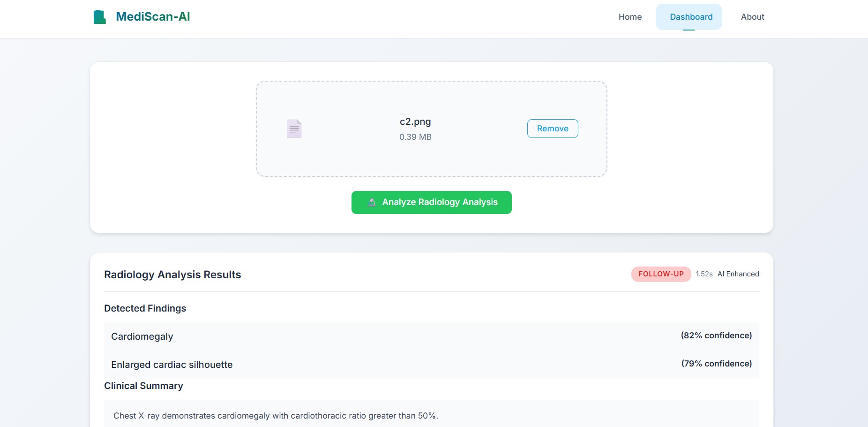The height and width of the screenshot is (427, 868).
Task: Switch to the Dashboard tab
Action: [x=689, y=17]
